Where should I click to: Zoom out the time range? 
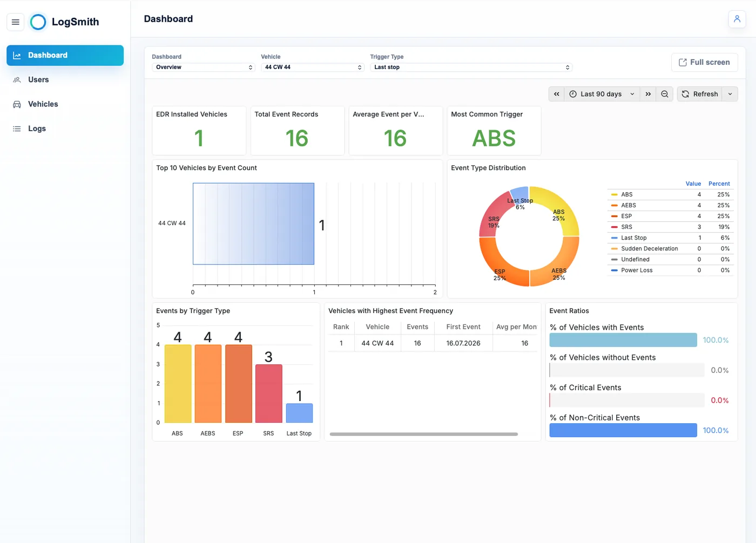(665, 94)
